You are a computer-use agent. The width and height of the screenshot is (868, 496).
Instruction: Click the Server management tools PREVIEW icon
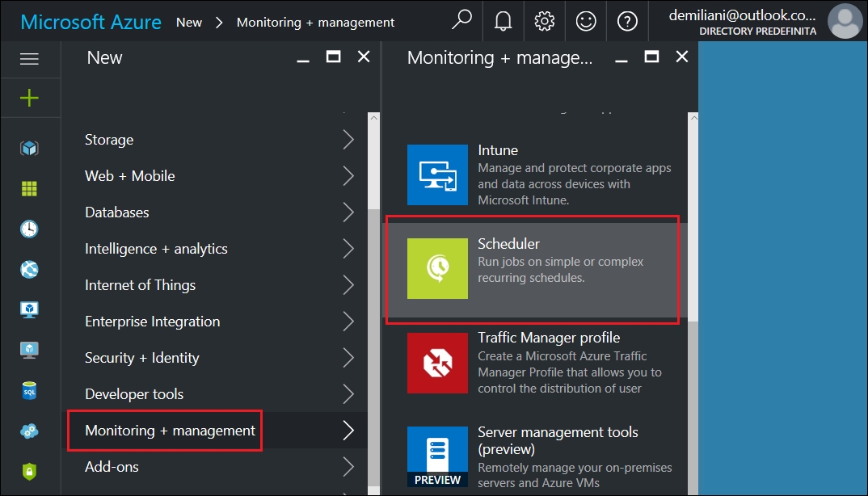coord(437,456)
